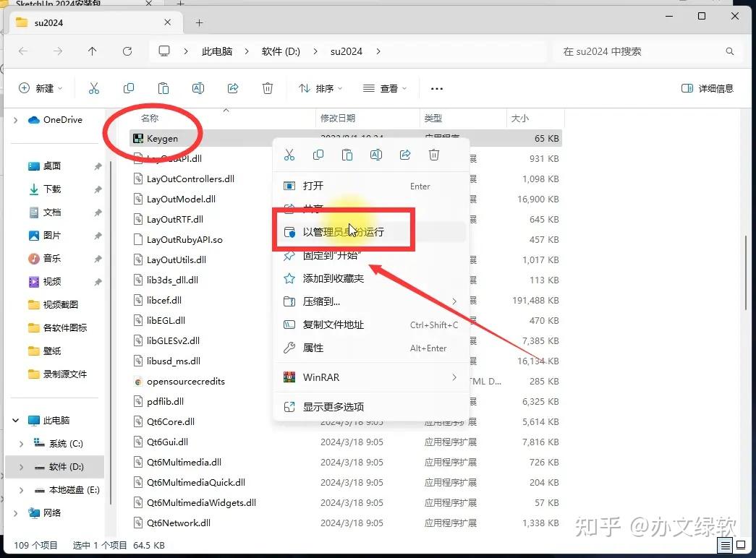Click the This PC breadcrumb in the address bar
The height and width of the screenshot is (558, 756).
point(217,51)
